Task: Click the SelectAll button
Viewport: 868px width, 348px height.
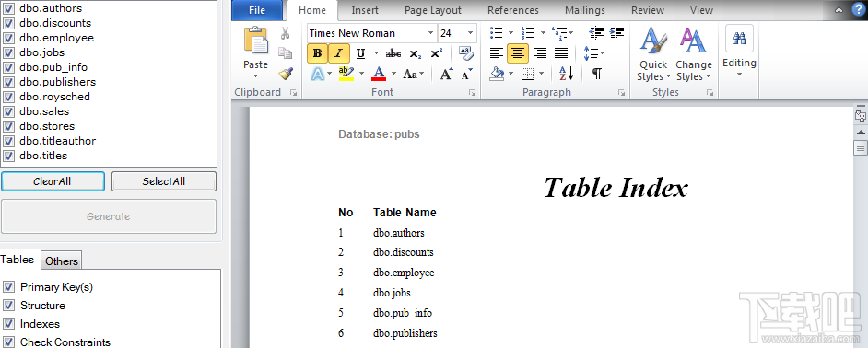Action: click(164, 181)
